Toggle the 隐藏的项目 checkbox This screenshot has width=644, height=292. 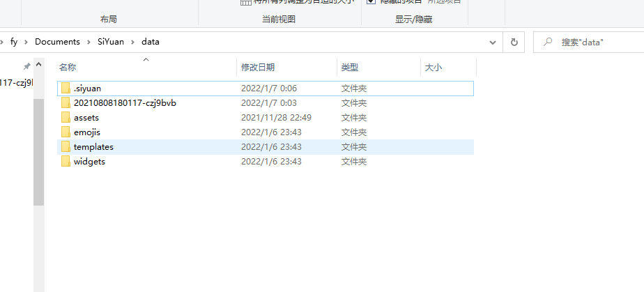tap(371, 1)
